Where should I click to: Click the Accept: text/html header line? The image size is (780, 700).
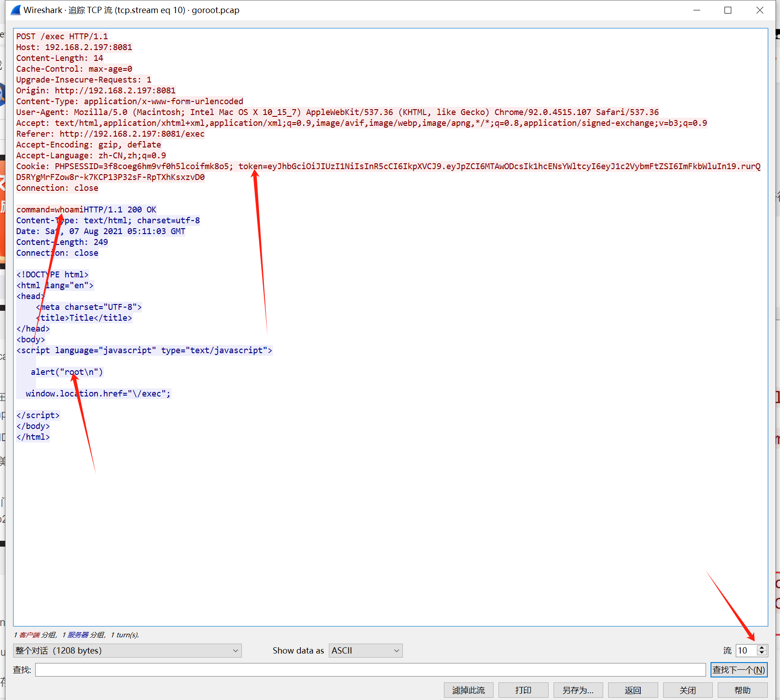point(362,123)
